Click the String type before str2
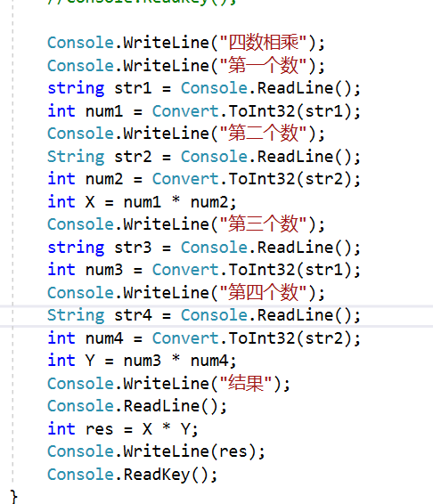This screenshot has width=433, height=504. [76, 157]
